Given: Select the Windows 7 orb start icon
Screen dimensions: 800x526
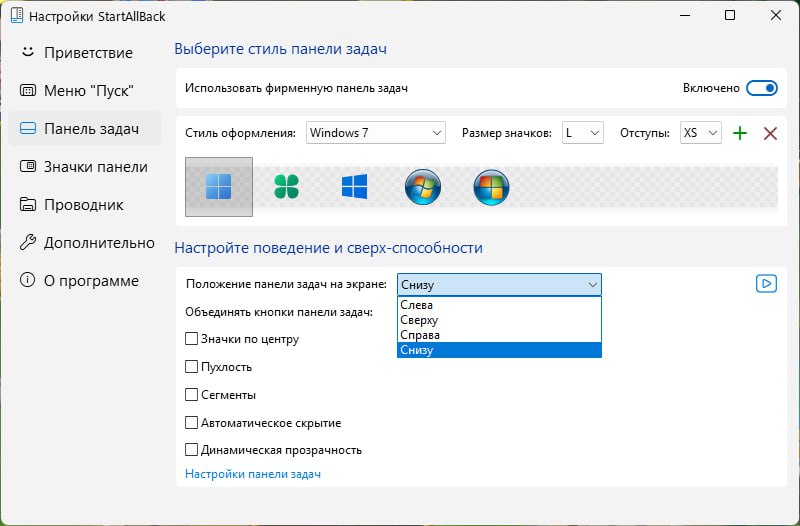Looking at the screenshot, I should click(423, 187).
